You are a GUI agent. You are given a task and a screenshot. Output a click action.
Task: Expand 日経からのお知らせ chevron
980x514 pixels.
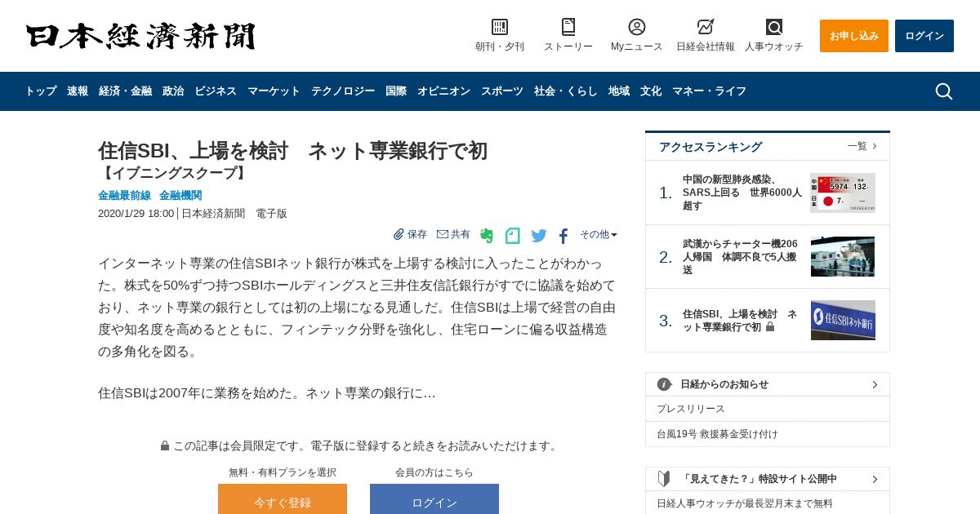[875, 384]
